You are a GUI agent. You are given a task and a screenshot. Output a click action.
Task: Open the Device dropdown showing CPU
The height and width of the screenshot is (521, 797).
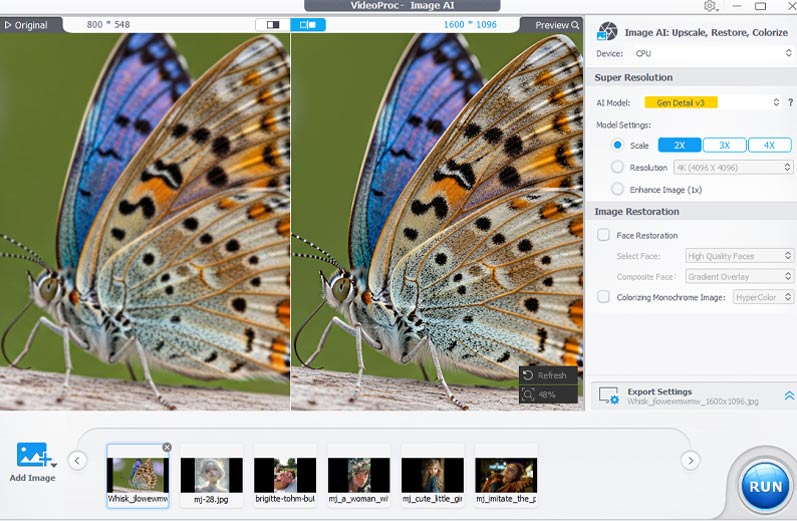[x=714, y=53]
